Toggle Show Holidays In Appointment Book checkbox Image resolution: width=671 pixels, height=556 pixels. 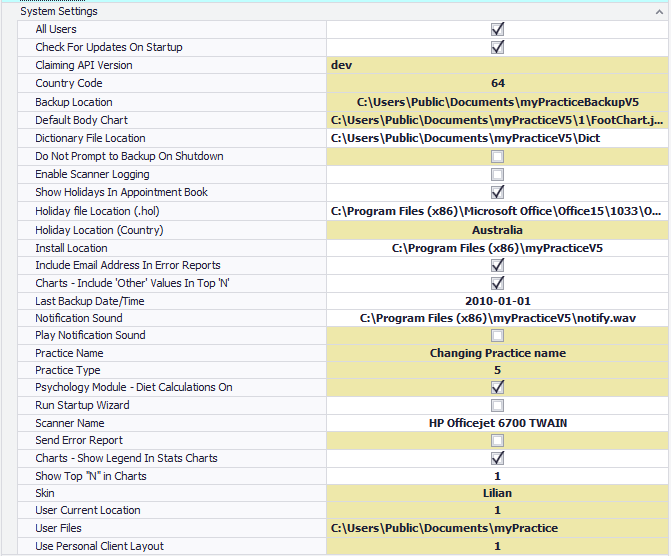tap(497, 192)
